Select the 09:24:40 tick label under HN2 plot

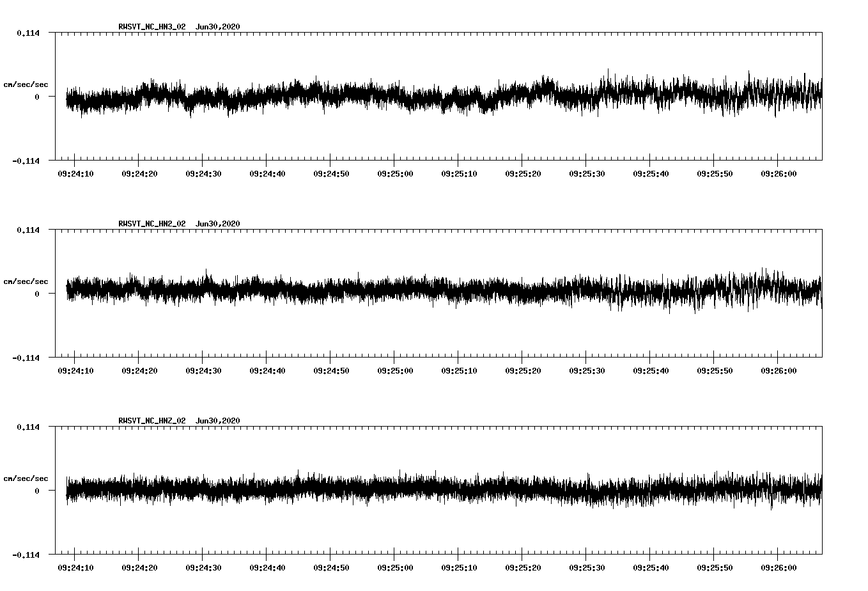tap(267, 370)
